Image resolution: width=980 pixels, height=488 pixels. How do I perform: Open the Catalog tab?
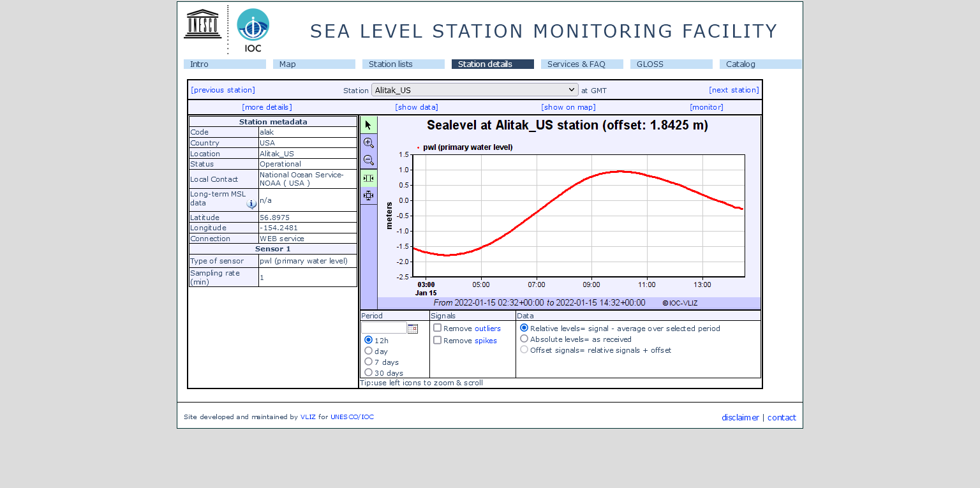761,64
